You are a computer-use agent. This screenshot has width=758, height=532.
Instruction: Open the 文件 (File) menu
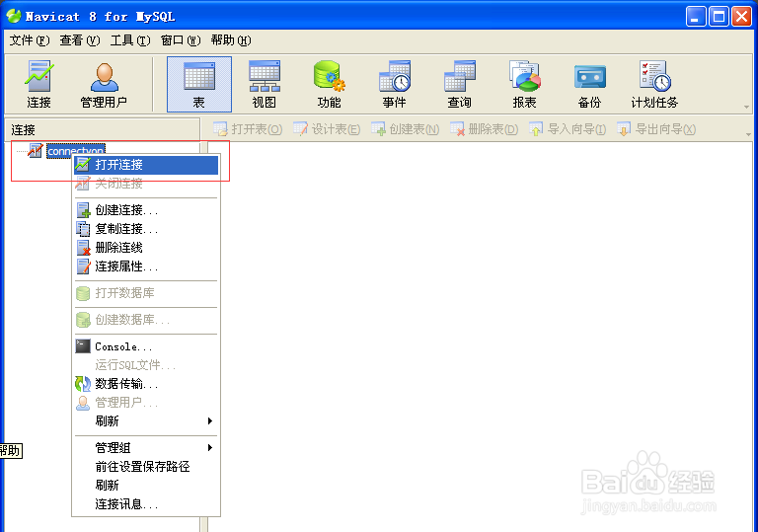click(30, 40)
